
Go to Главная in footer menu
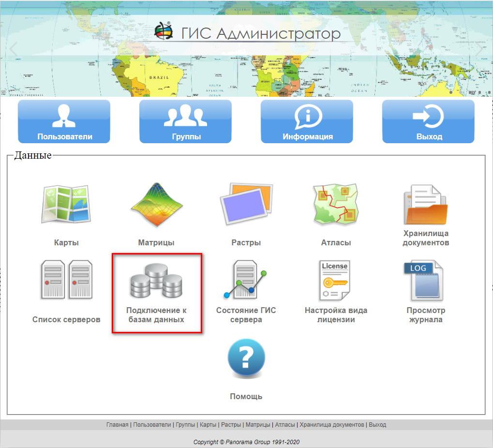[x=118, y=425]
